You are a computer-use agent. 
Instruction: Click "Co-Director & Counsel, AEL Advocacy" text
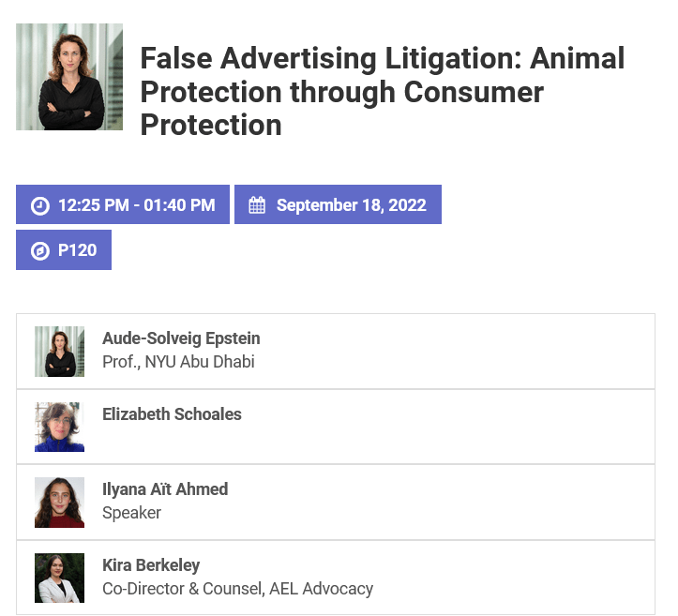237,589
